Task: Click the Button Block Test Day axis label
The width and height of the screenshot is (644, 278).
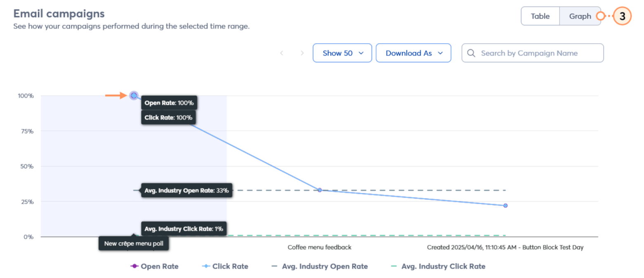Action: [x=505, y=247]
